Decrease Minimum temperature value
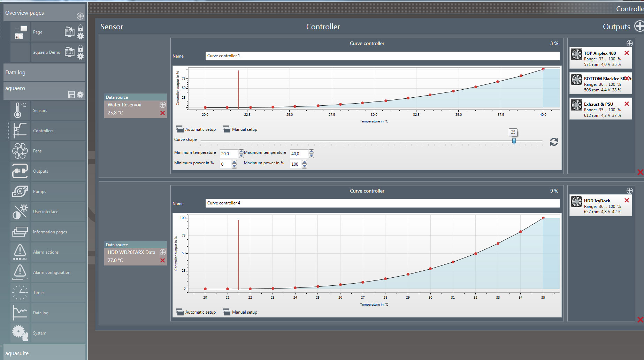The image size is (644, 360). pos(241,156)
